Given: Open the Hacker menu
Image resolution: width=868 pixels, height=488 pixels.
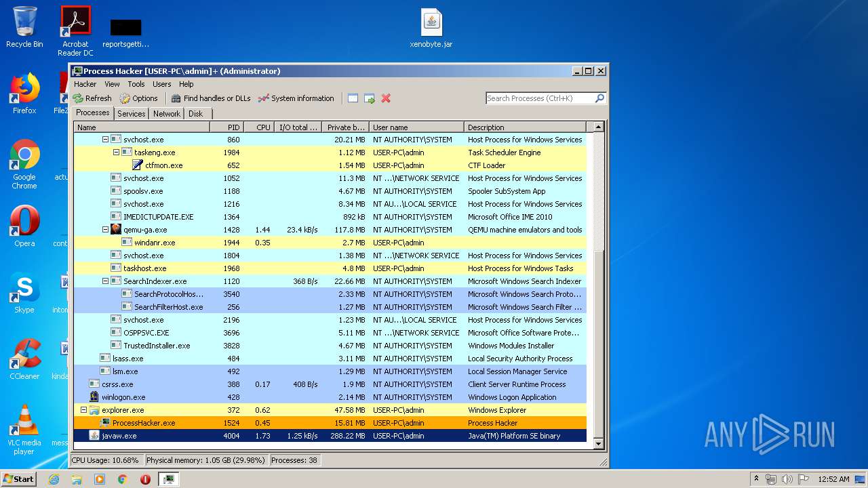Looking at the screenshot, I should (x=85, y=84).
